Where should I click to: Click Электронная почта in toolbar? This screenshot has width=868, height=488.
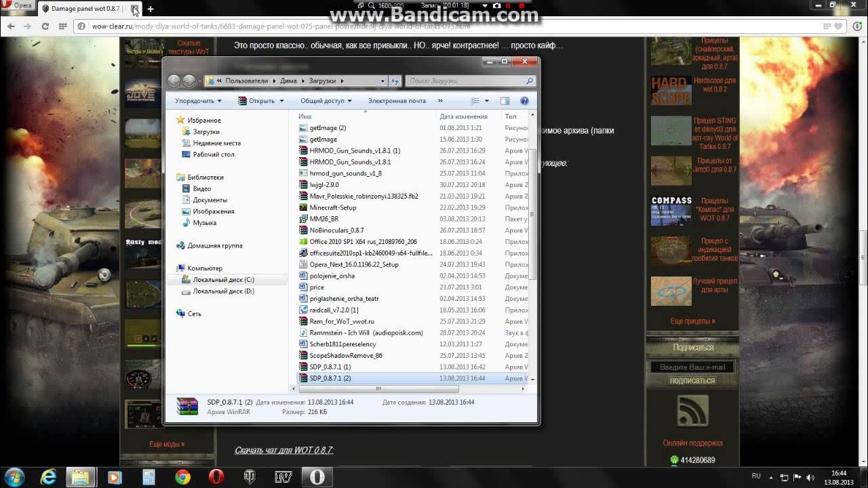pyautogui.click(x=397, y=101)
